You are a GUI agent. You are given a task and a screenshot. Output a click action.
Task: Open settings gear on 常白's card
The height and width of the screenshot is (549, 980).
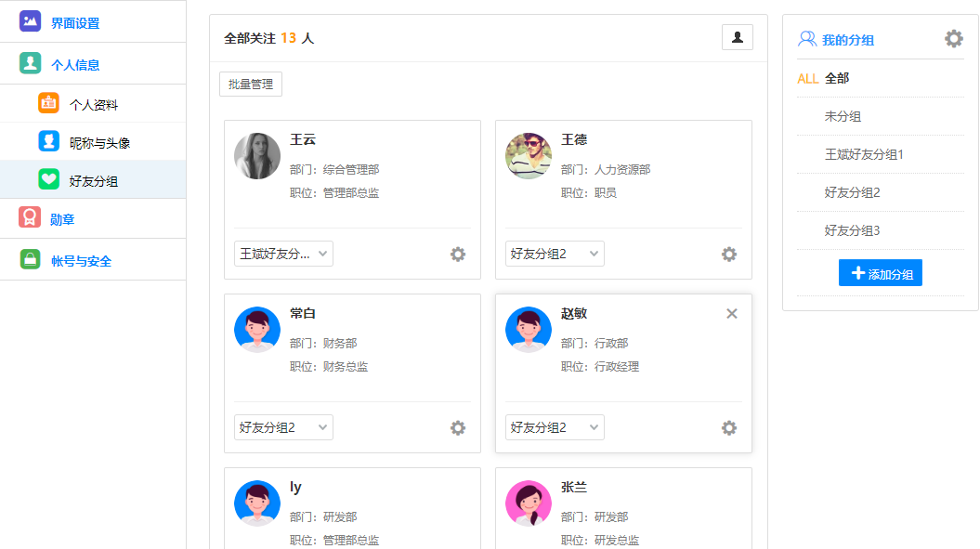point(458,427)
